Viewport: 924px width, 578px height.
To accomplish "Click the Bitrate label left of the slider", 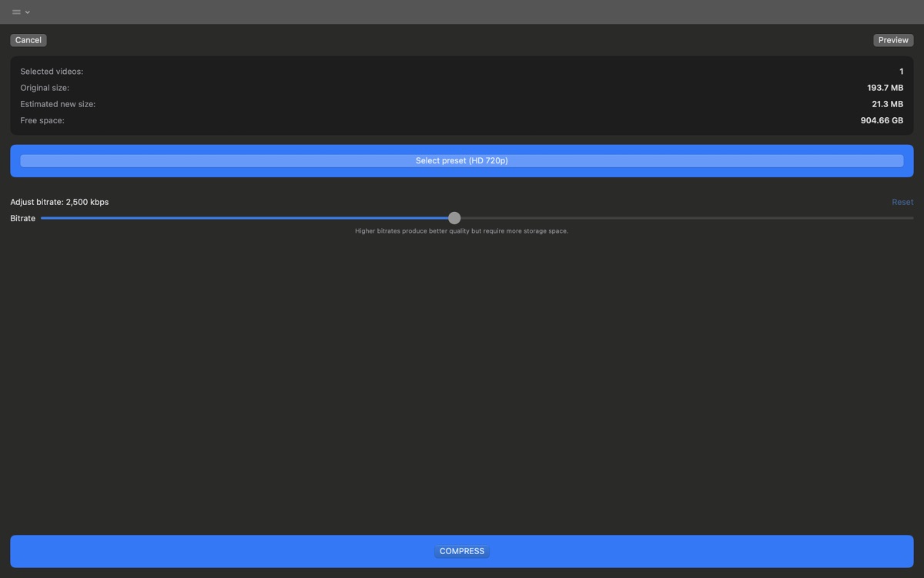I will point(22,217).
